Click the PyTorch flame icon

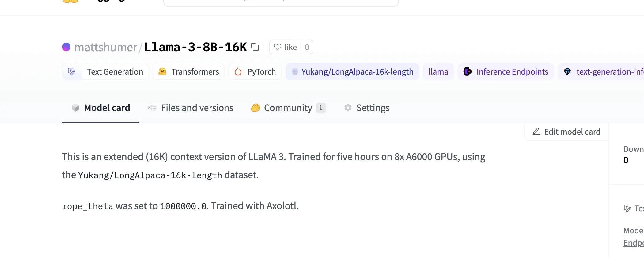point(238,71)
